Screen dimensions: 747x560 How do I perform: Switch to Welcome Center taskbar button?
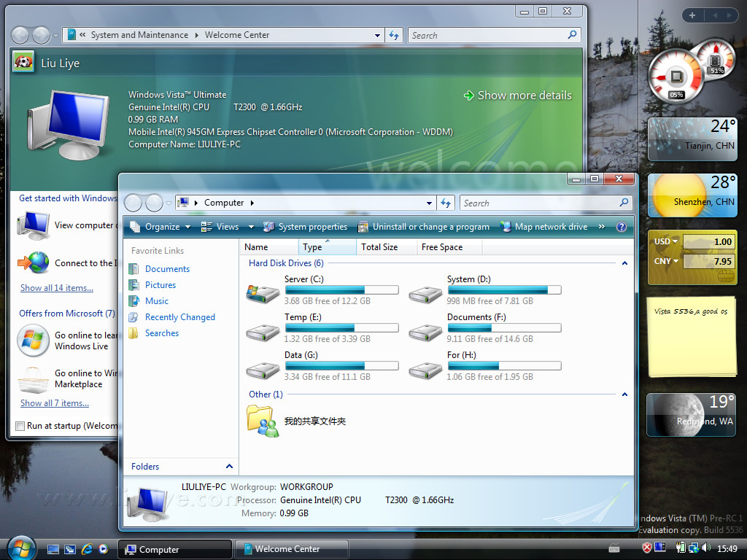(x=291, y=549)
